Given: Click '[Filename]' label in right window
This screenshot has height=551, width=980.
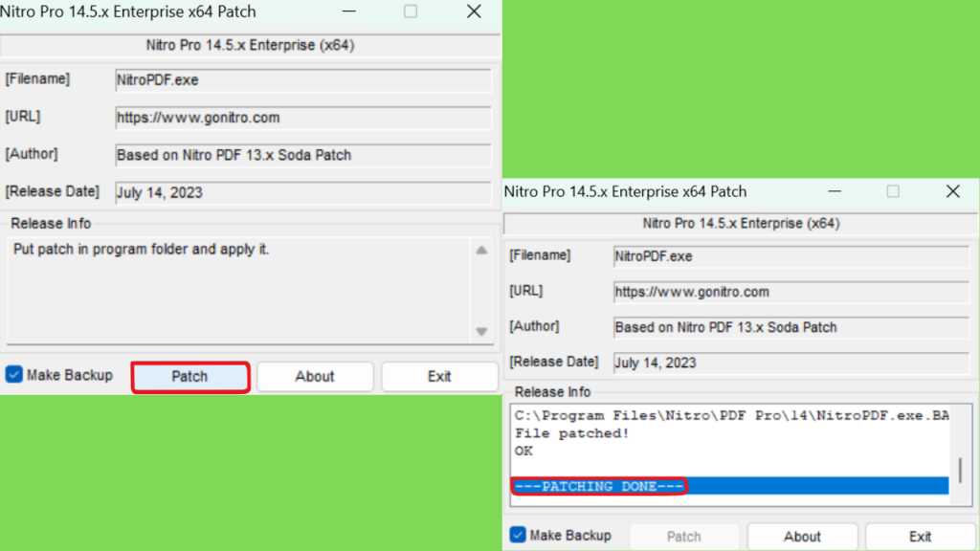Looking at the screenshot, I should tap(540, 254).
